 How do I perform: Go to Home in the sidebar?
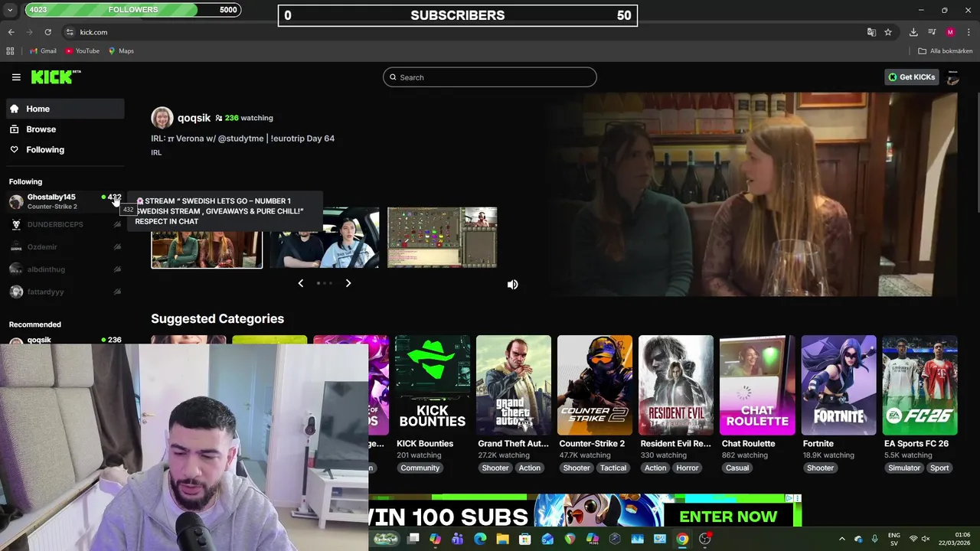(x=65, y=109)
